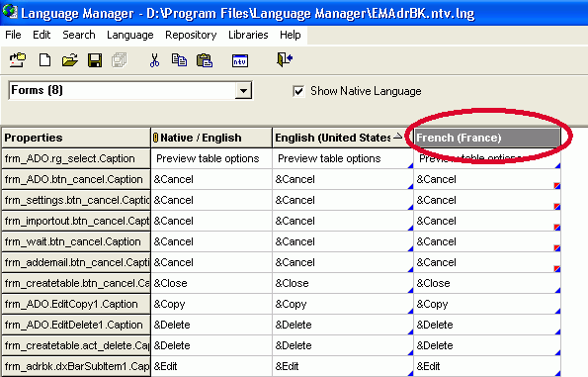Screen dimensions: 588x377
Task: Click French &Cancel cell in frm_settings row
Action: pyautogui.click(x=487, y=200)
